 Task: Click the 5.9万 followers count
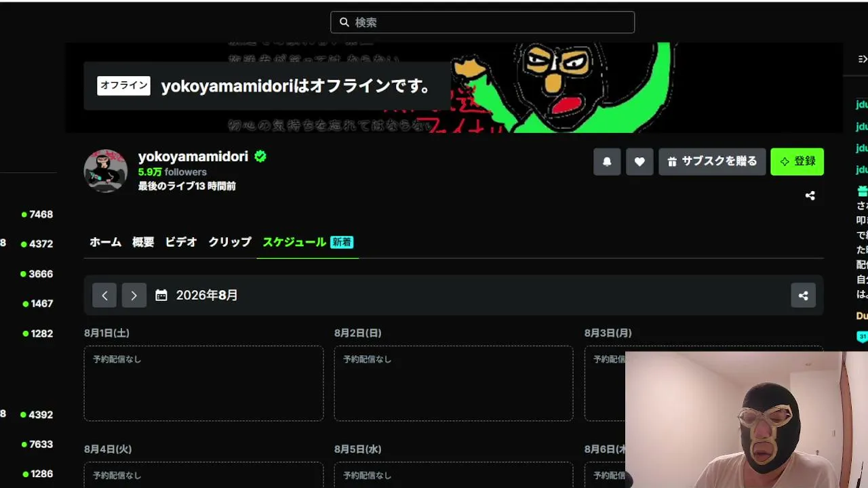tap(172, 172)
